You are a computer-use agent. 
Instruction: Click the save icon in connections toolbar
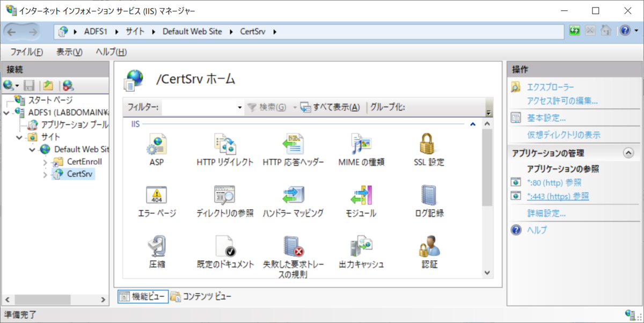(30, 85)
